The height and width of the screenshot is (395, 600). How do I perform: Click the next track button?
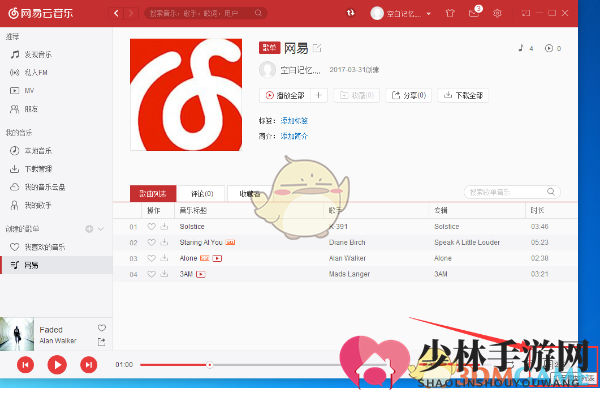tap(88, 365)
